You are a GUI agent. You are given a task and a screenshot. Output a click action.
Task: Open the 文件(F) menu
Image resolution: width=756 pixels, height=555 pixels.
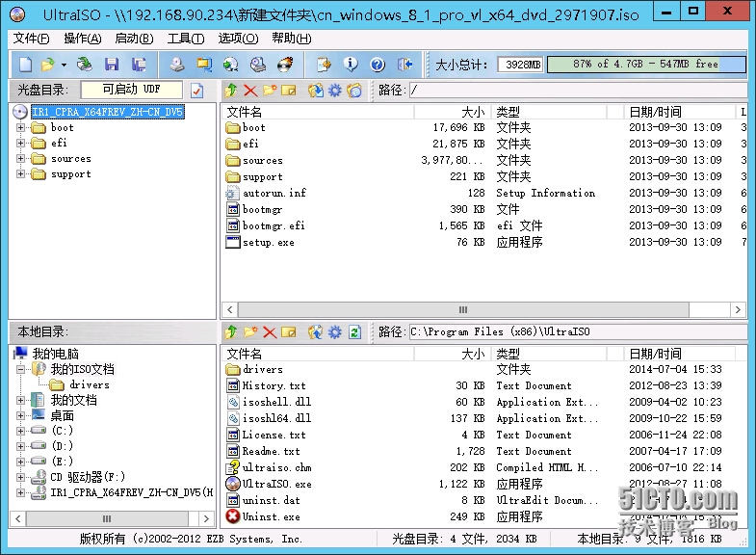(x=31, y=39)
